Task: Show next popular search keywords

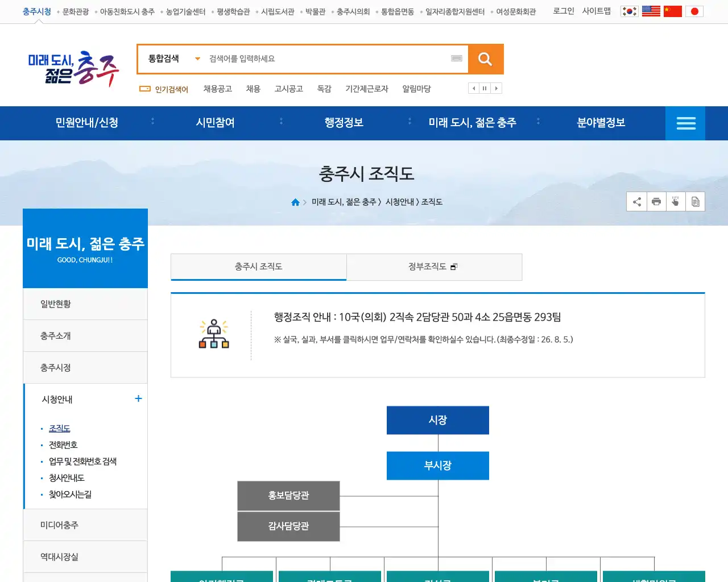Action: 497,88
